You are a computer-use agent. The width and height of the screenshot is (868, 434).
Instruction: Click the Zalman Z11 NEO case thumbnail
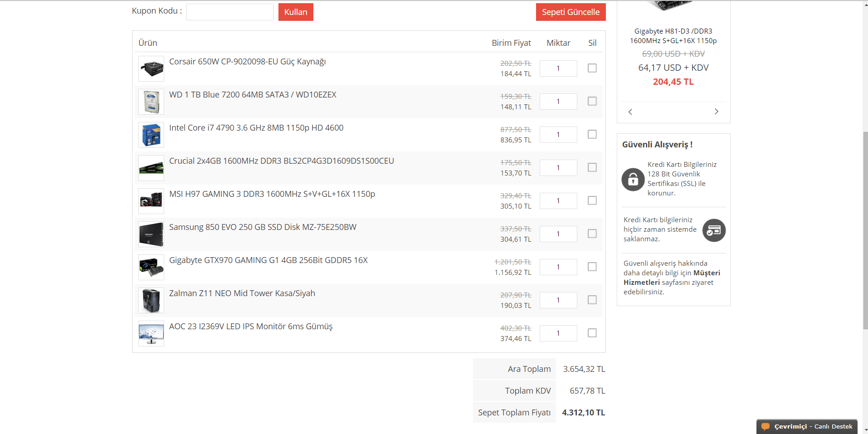pos(151,300)
